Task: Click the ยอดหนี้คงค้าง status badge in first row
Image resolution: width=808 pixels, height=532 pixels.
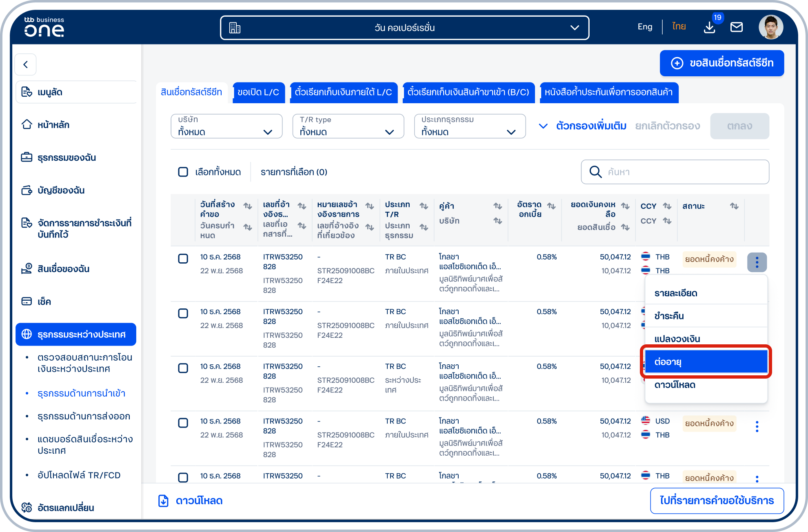Action: (709, 259)
